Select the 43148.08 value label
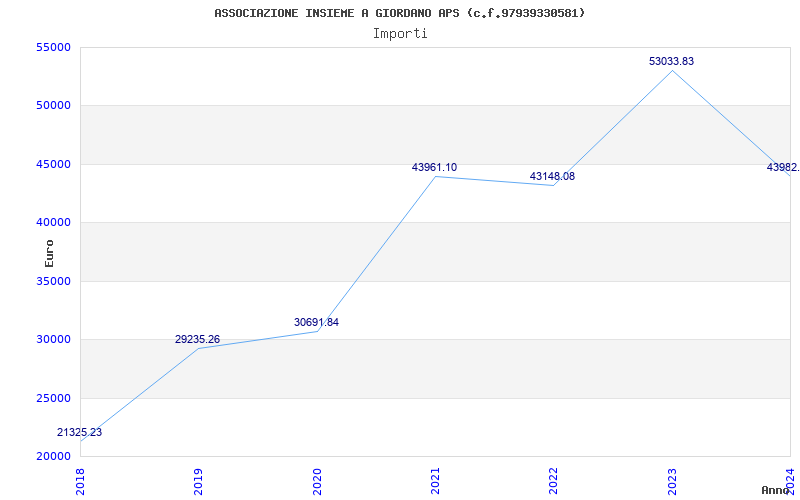Screen dimensions: 800x500 [x=552, y=176]
